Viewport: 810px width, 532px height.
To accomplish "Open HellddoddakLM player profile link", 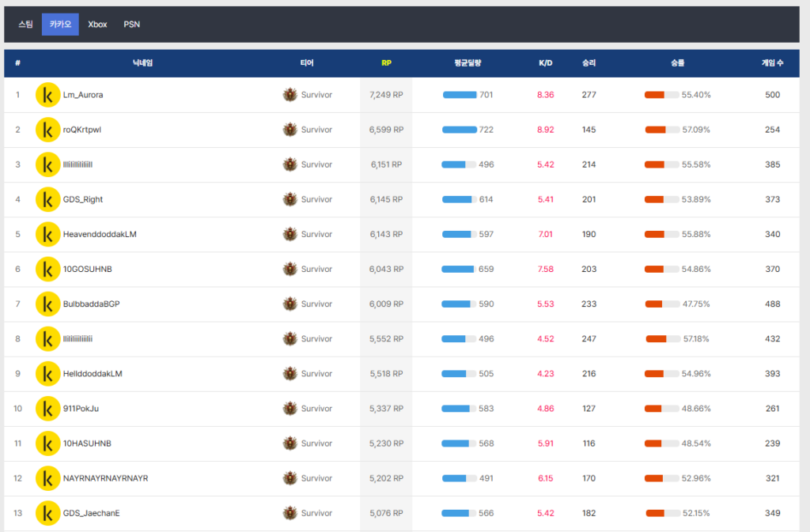I will tap(93, 374).
